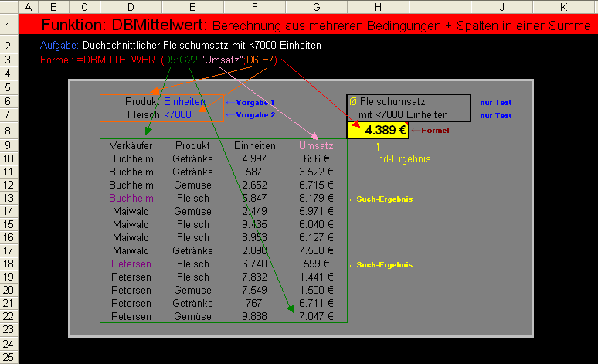Select the purple 'Buchheim' cell in row 13
598x364 pixels.
131,199
